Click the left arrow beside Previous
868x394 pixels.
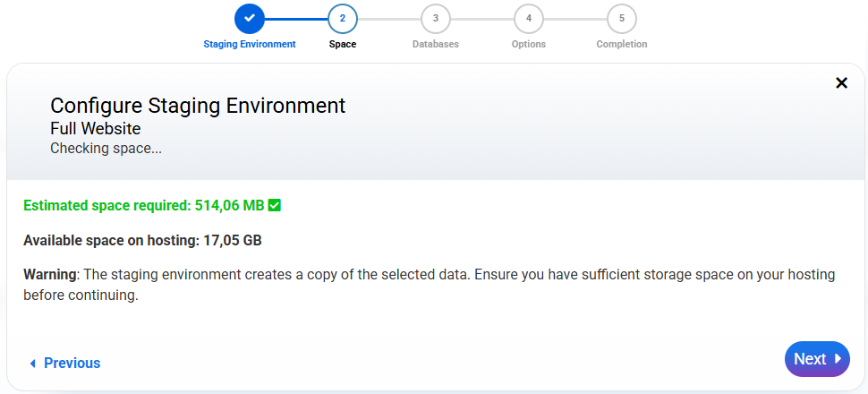[x=33, y=364]
